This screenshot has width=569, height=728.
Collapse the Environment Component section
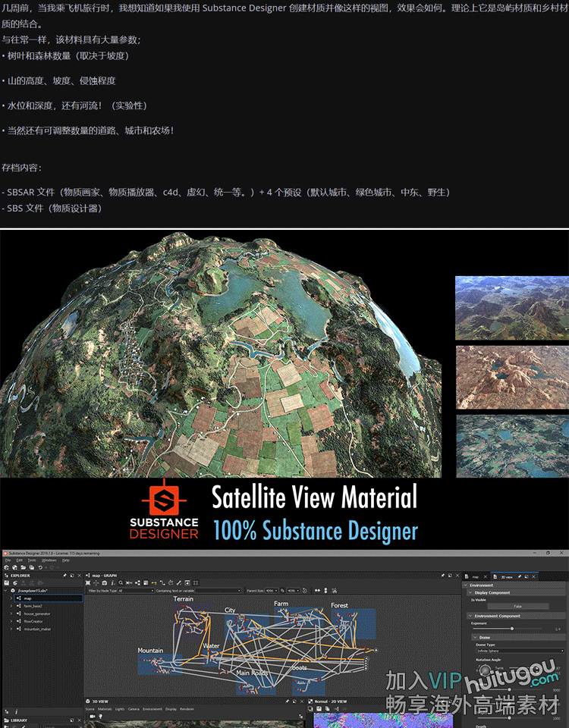tap(470, 616)
